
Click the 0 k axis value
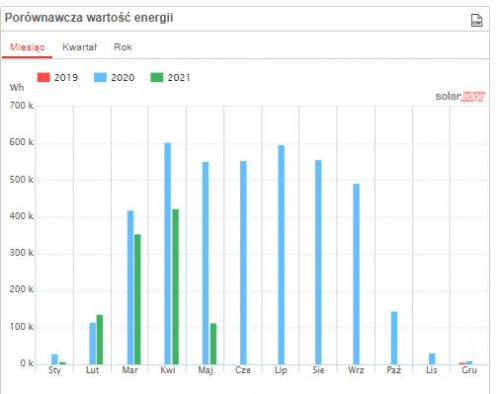[27, 363]
